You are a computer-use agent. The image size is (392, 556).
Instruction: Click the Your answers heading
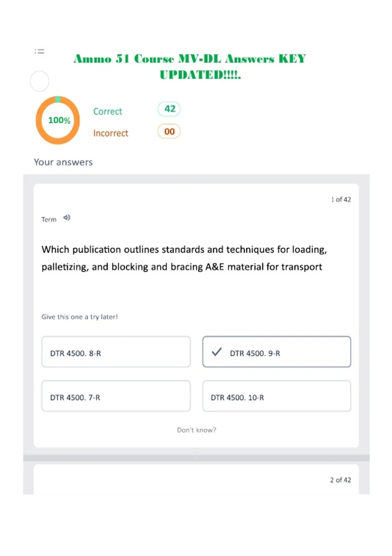pos(63,162)
